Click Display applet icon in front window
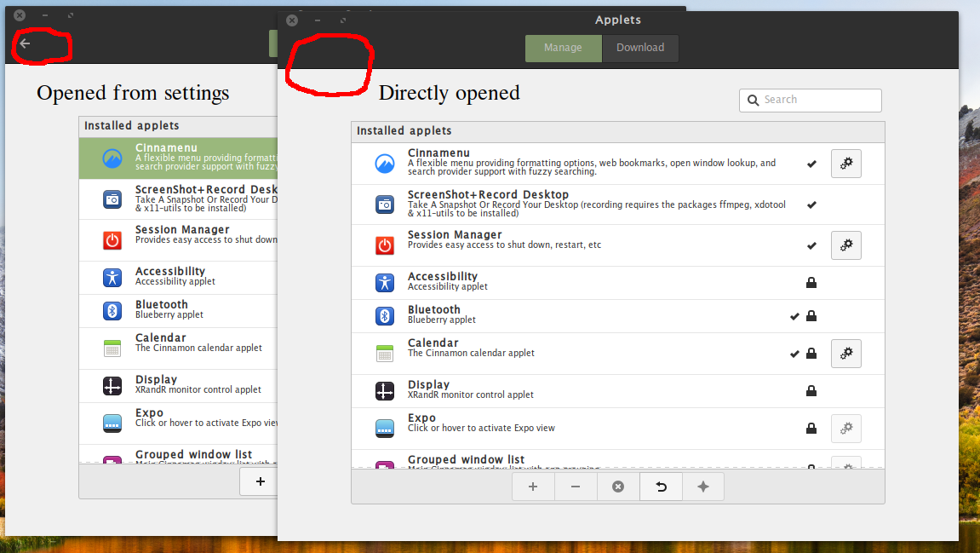 [384, 391]
